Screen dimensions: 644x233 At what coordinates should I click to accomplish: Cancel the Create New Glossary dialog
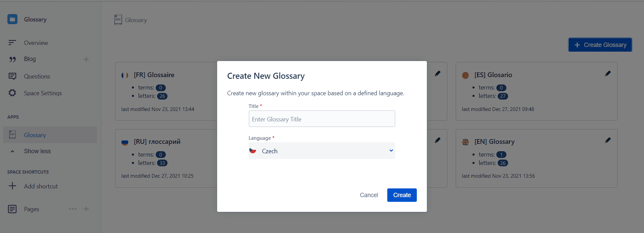pos(369,195)
